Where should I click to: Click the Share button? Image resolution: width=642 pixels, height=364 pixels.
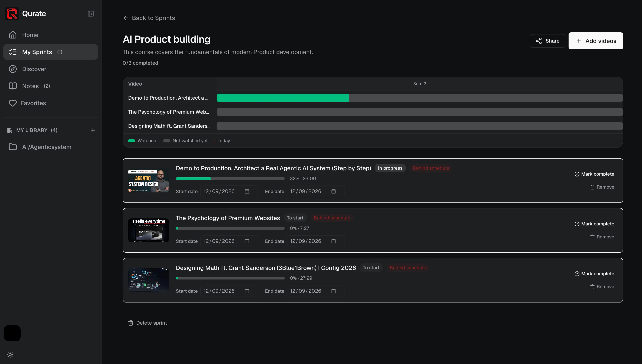point(547,41)
